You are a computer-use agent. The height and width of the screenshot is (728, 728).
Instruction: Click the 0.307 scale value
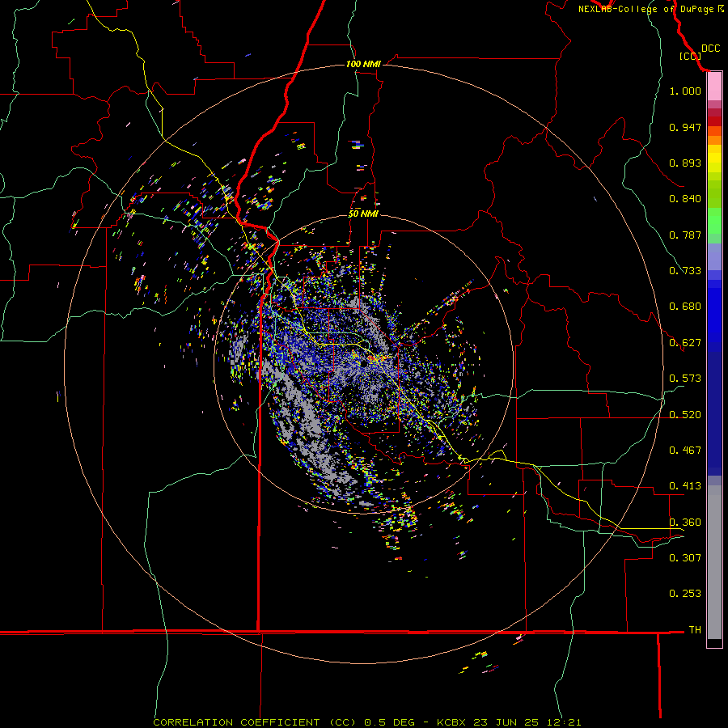685,558
